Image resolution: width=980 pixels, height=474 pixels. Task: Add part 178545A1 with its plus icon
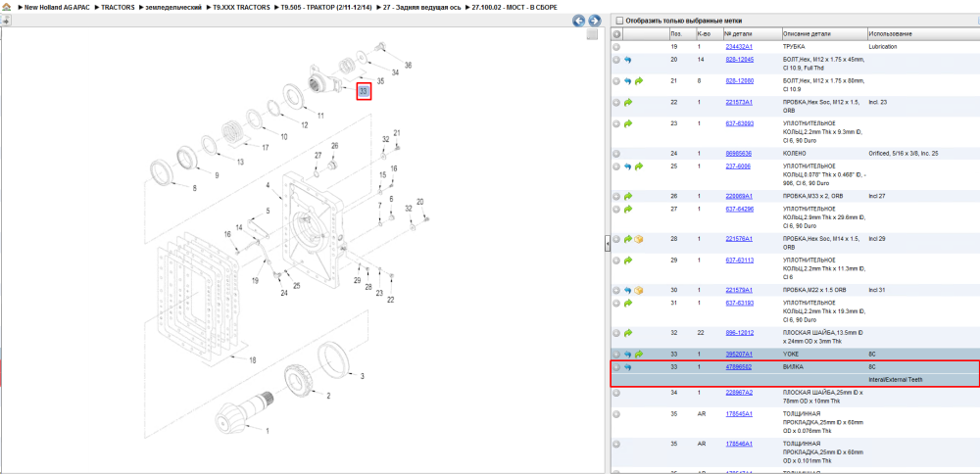click(x=616, y=414)
